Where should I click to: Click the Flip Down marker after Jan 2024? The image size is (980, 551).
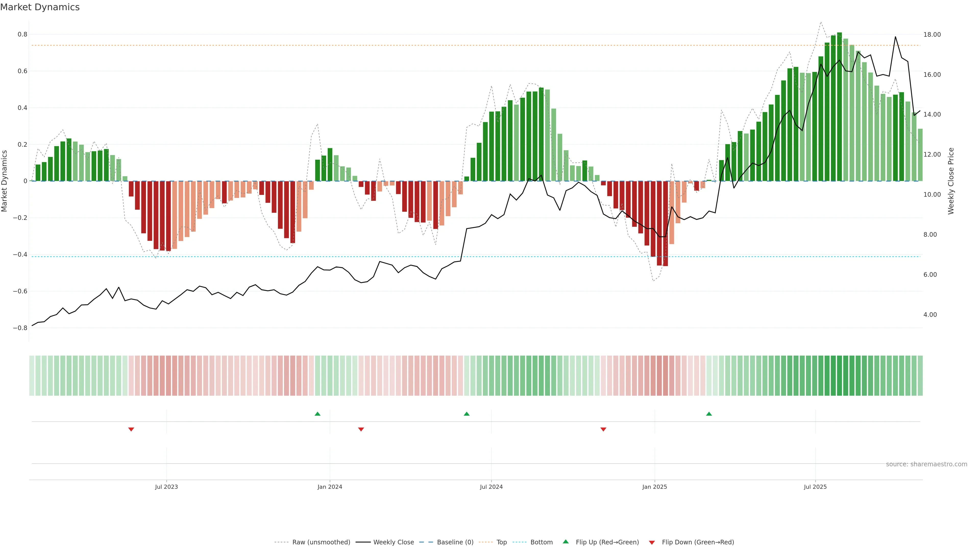click(x=361, y=429)
